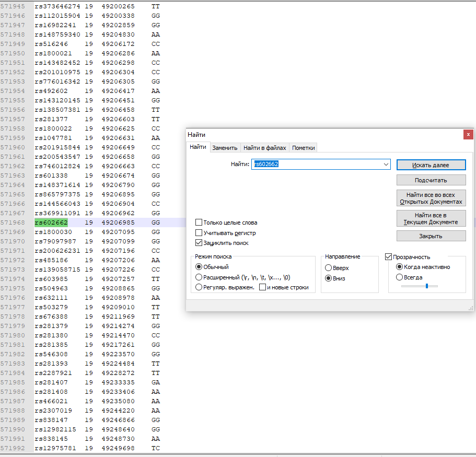Enable Учитывать регистр checkbox
476x457 pixels.
pos(199,233)
